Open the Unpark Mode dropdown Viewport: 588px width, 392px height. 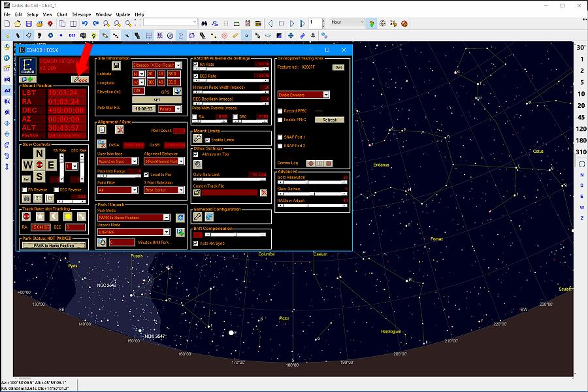tap(134, 232)
